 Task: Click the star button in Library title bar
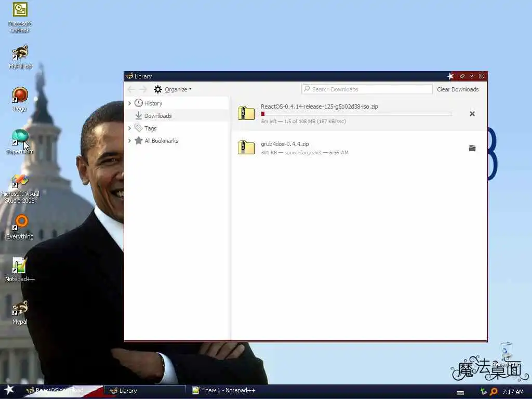pyautogui.click(x=450, y=76)
